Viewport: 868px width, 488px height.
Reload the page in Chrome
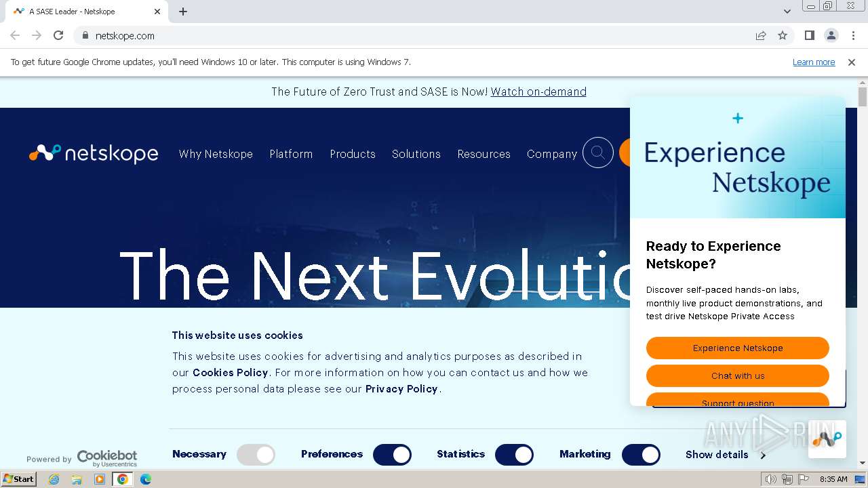coord(58,35)
